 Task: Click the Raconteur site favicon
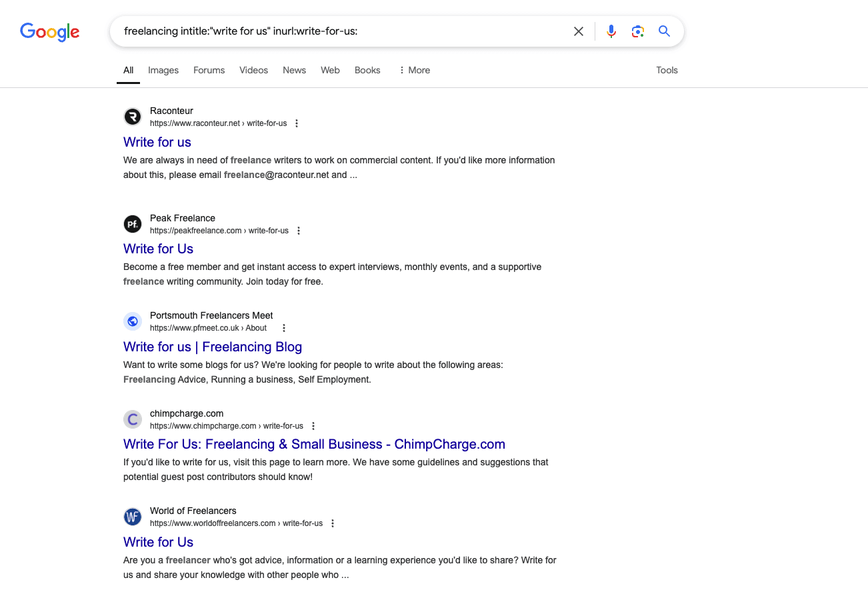click(x=133, y=117)
